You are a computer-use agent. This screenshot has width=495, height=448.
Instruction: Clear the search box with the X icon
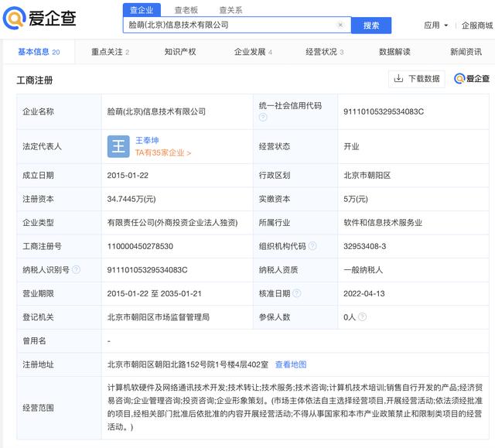[340, 25]
